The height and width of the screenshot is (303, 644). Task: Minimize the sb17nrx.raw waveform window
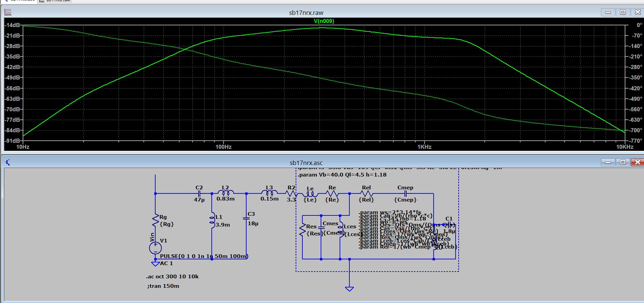pyautogui.click(x=608, y=13)
